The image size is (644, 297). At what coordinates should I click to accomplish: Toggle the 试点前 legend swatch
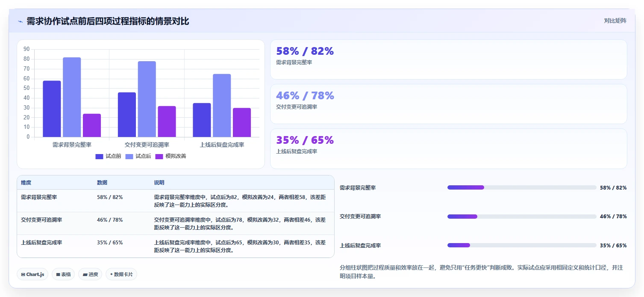(99, 156)
